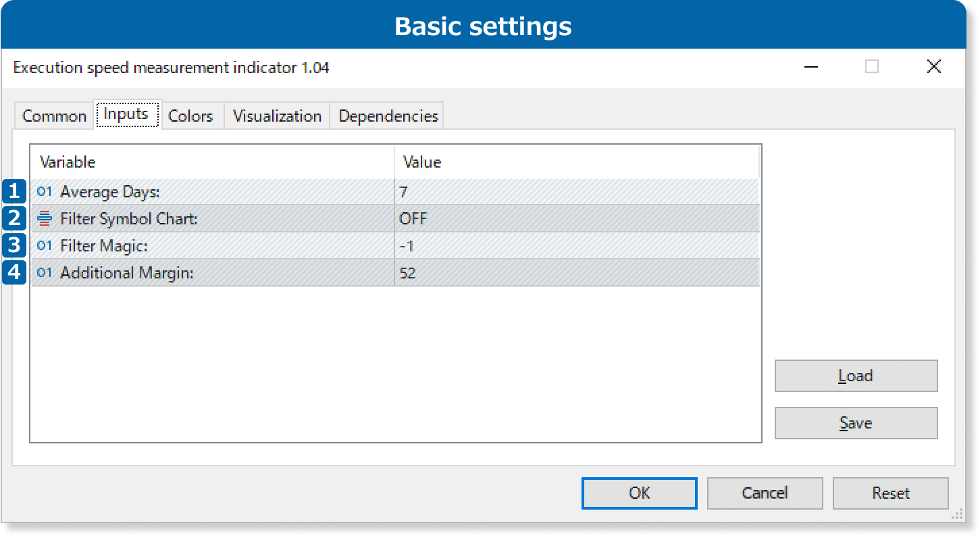Click the integer type icon beside Average Days
This screenshot has height=538, width=980.
tap(45, 192)
